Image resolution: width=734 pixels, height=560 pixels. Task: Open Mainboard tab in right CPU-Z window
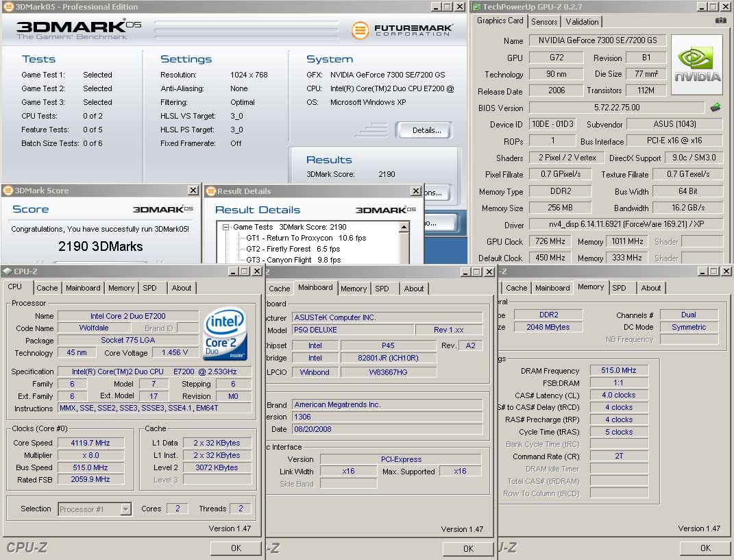pyautogui.click(x=552, y=288)
